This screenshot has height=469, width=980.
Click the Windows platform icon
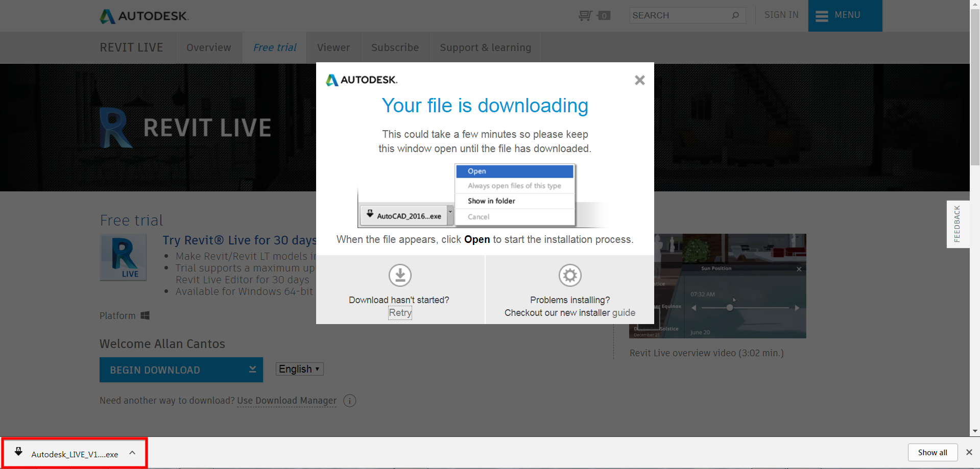(145, 316)
